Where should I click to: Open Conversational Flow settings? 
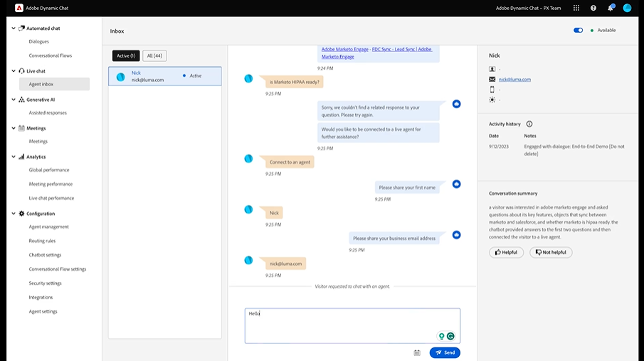pyautogui.click(x=58, y=269)
